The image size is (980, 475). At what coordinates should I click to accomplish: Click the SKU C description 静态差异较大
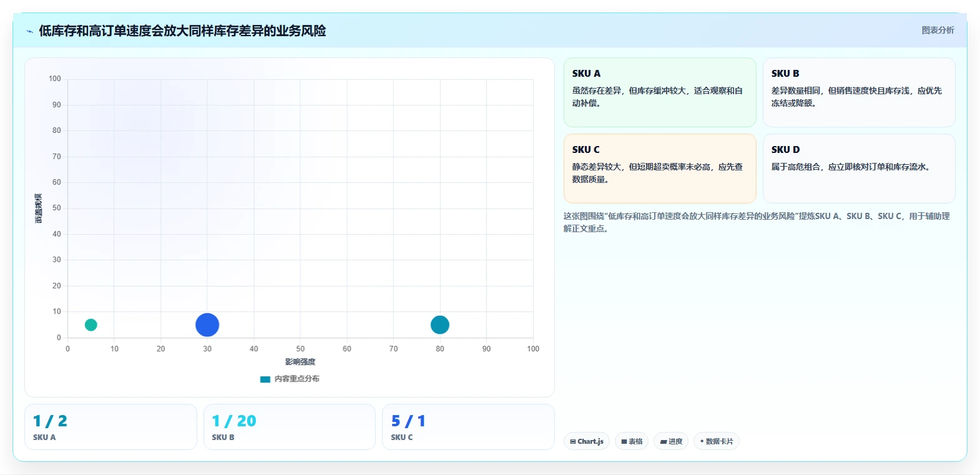[657, 173]
